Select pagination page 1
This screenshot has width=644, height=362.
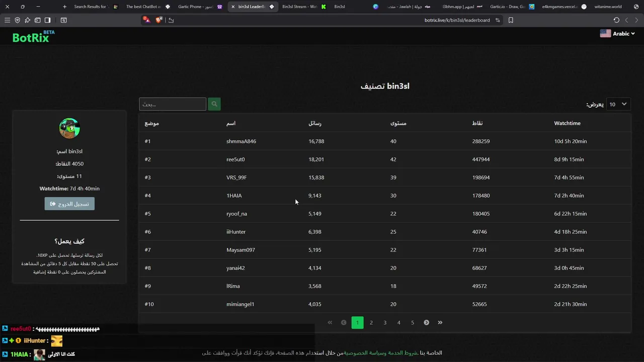(x=358, y=322)
